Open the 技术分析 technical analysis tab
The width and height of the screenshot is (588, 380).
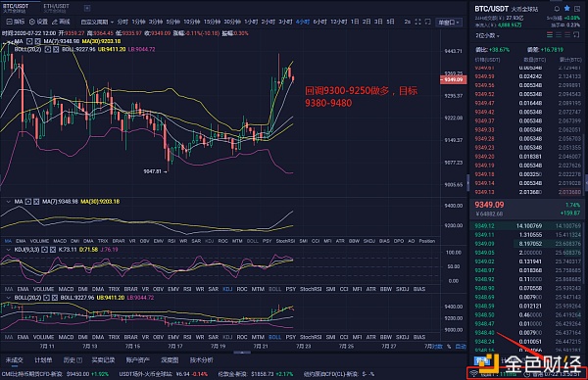[x=201, y=360]
